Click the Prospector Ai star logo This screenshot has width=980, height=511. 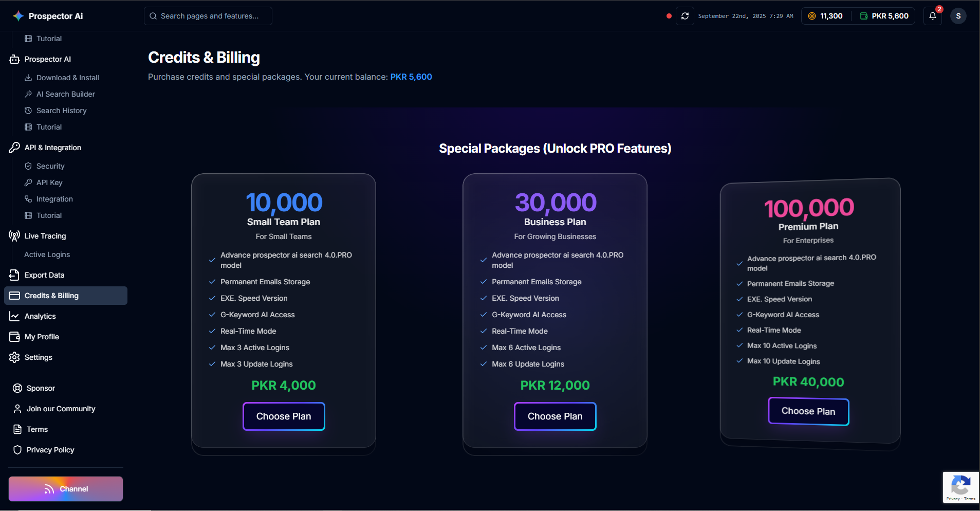click(x=19, y=16)
